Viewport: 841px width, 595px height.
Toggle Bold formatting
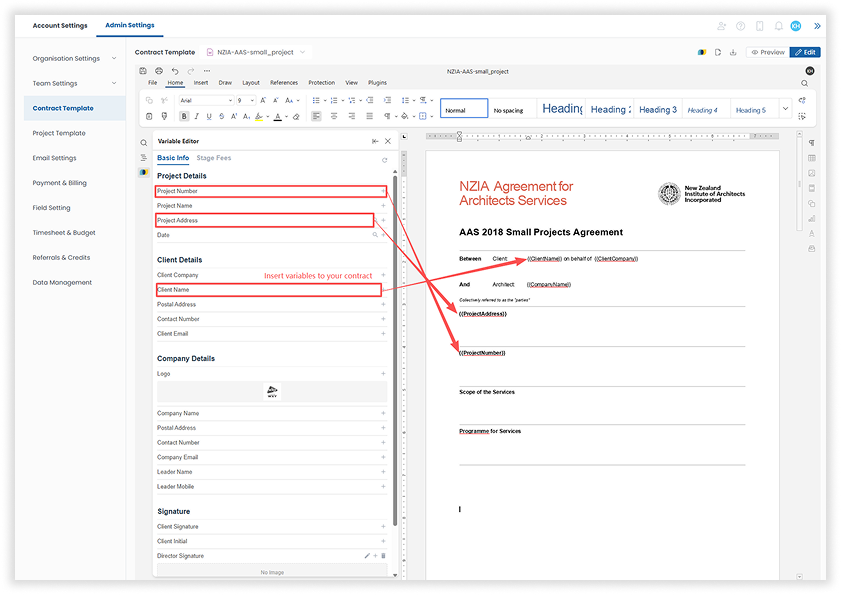[x=184, y=116]
